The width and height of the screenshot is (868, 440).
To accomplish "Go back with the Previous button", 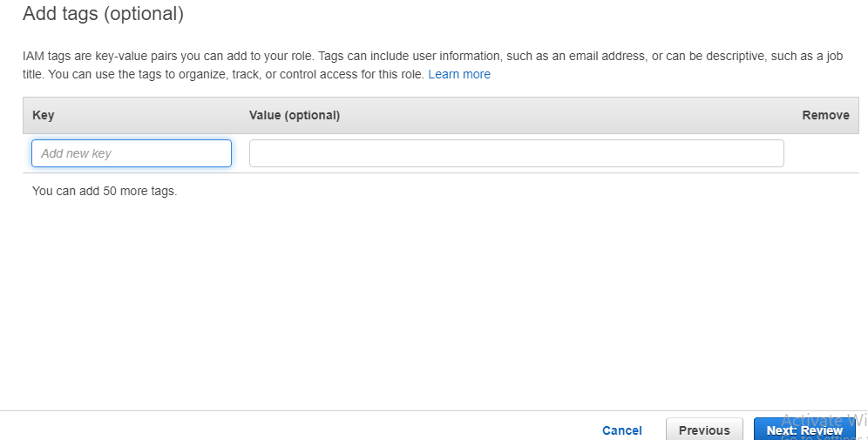I will pyautogui.click(x=704, y=430).
